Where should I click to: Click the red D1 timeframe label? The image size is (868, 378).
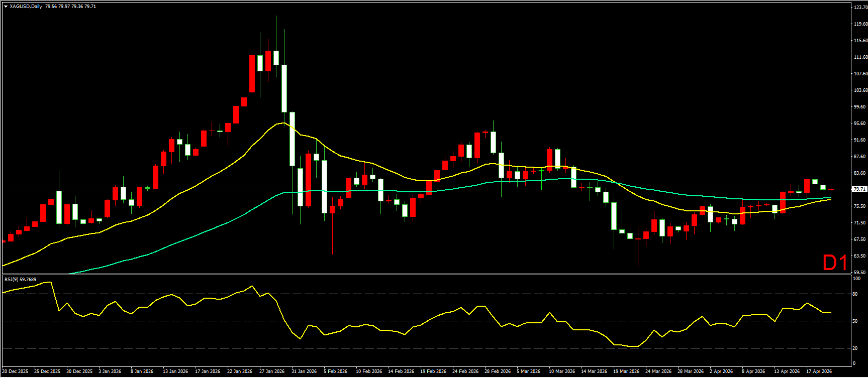[x=835, y=263]
